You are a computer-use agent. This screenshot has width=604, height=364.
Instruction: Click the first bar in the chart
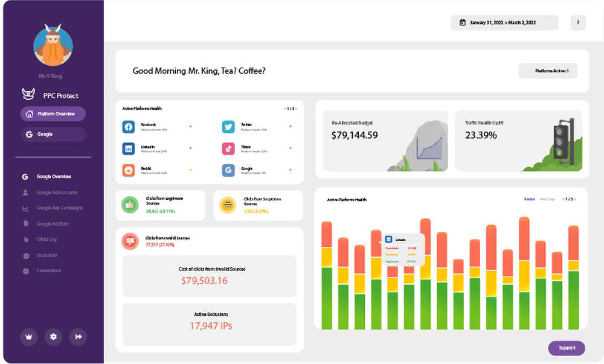(327, 275)
